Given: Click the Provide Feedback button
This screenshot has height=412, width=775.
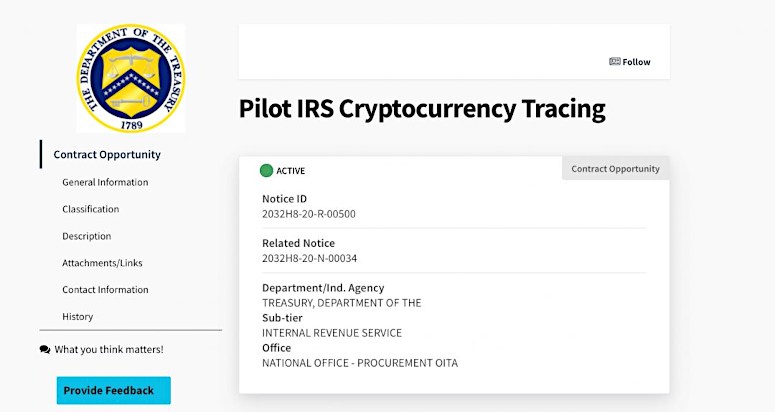Looking at the screenshot, I should (114, 390).
